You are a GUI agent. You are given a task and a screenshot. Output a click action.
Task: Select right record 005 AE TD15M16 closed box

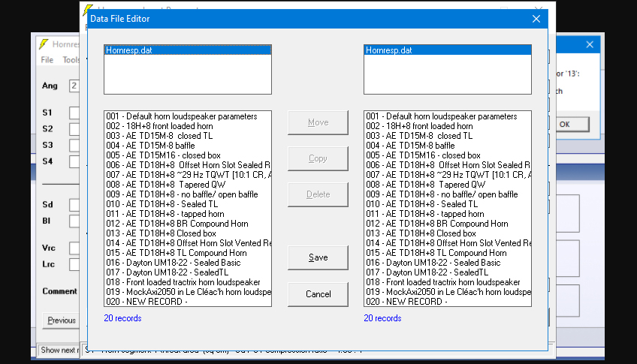pyautogui.click(x=447, y=155)
